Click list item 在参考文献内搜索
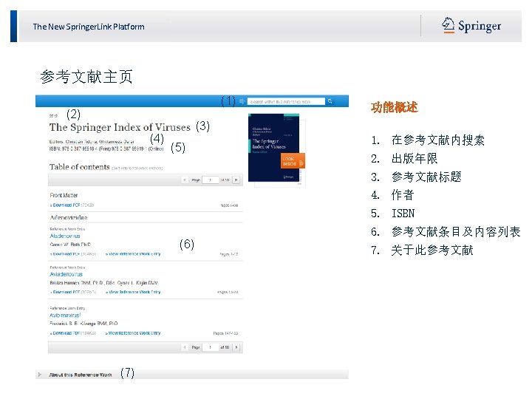This screenshot has width=532, height=399. point(438,140)
